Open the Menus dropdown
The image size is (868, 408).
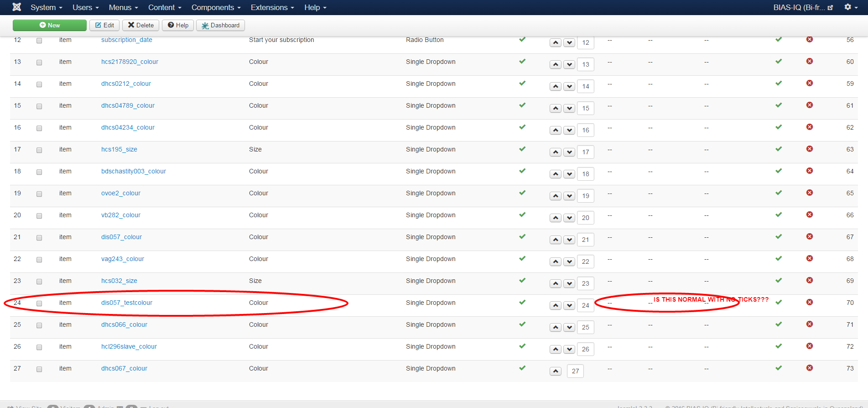click(124, 7)
